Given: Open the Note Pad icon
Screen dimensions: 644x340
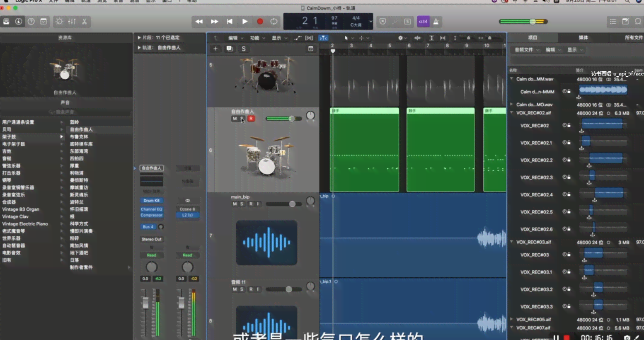Looking at the screenshot, I should 625,22.
